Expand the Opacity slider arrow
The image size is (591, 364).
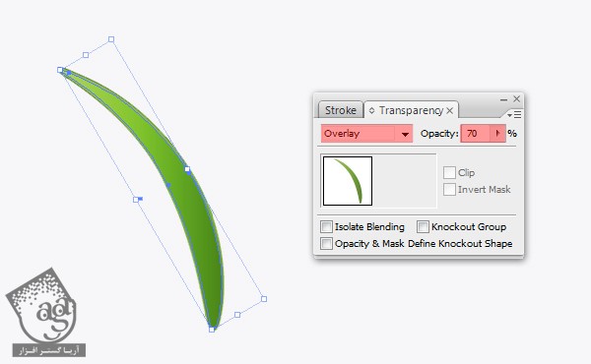[497, 133]
